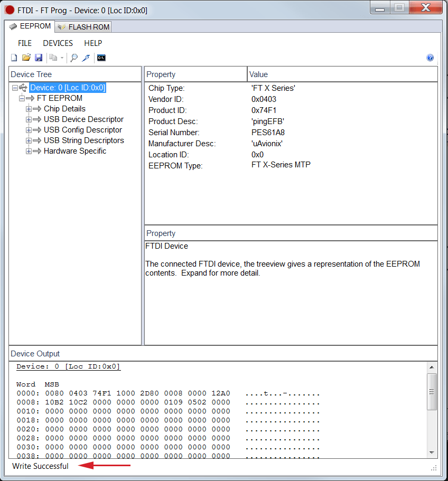Maximize the FT Prog window
Image resolution: width=448 pixels, height=481 pixels.
tap(399, 7)
